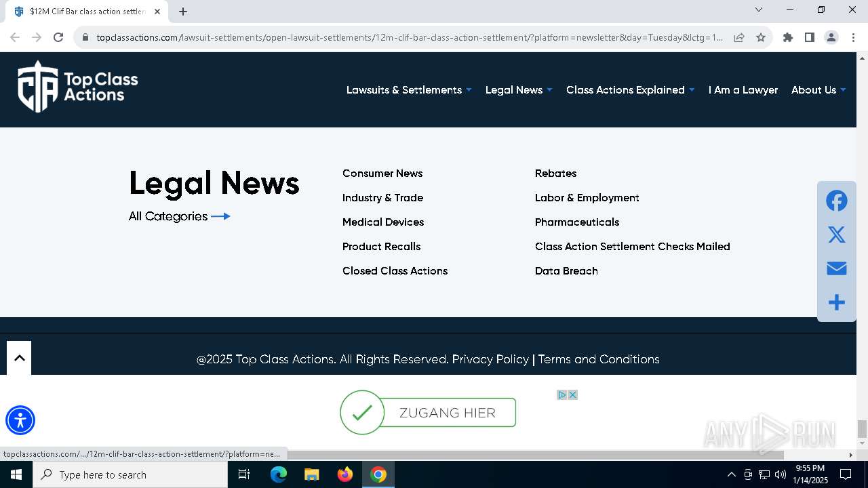This screenshot has width=868, height=488.
Task: Open Industry & Trade category
Action: [382, 198]
